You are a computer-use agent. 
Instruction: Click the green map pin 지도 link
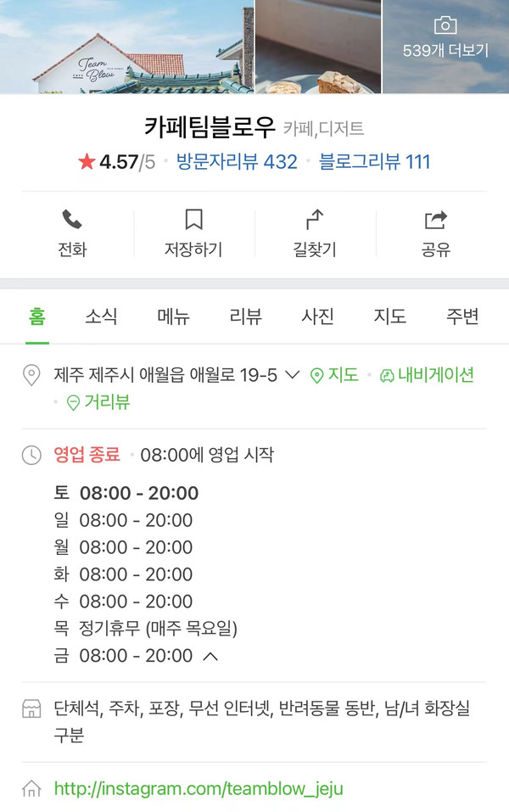(334, 375)
